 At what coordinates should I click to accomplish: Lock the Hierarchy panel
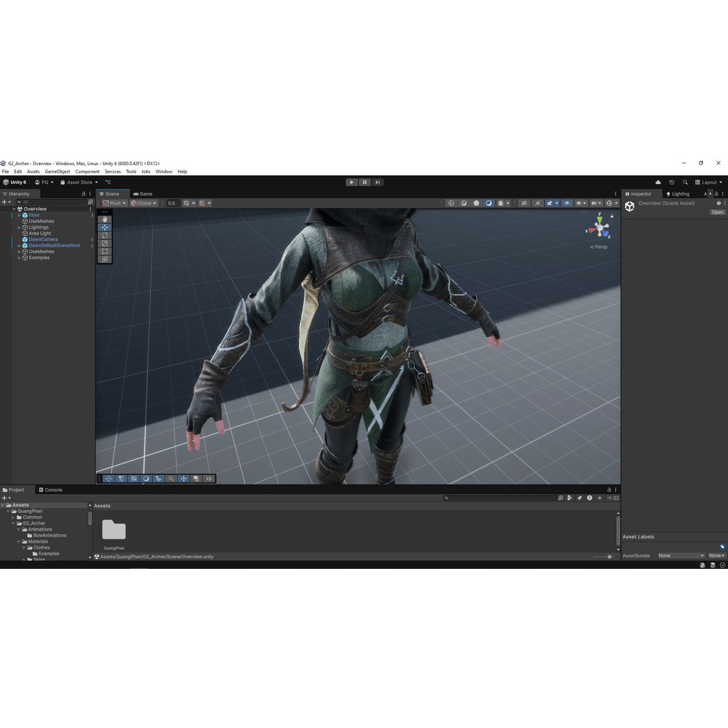tap(84, 193)
